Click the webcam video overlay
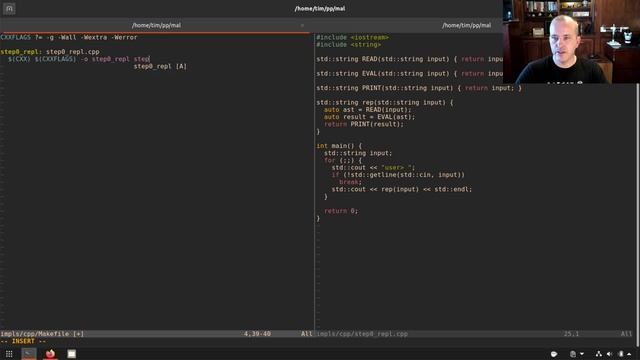 point(571,42)
